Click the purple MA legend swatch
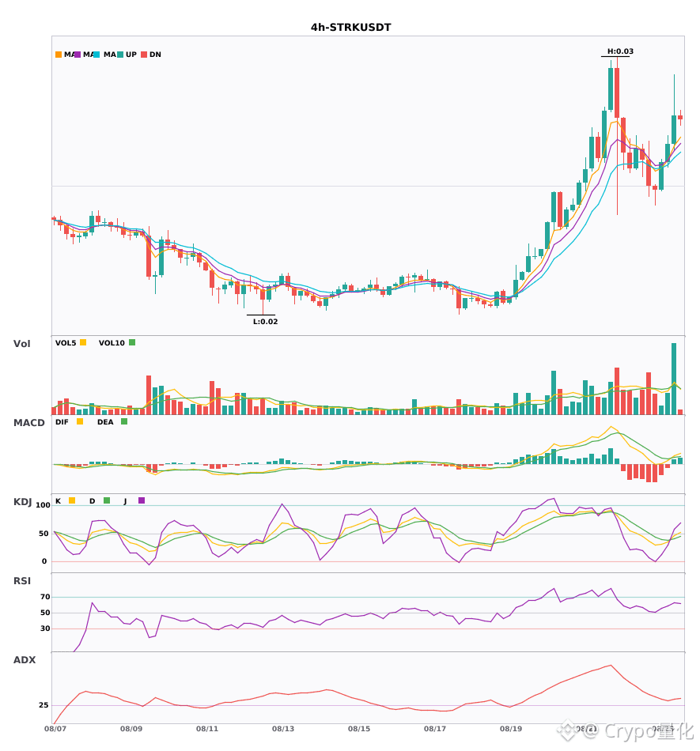 [78, 55]
